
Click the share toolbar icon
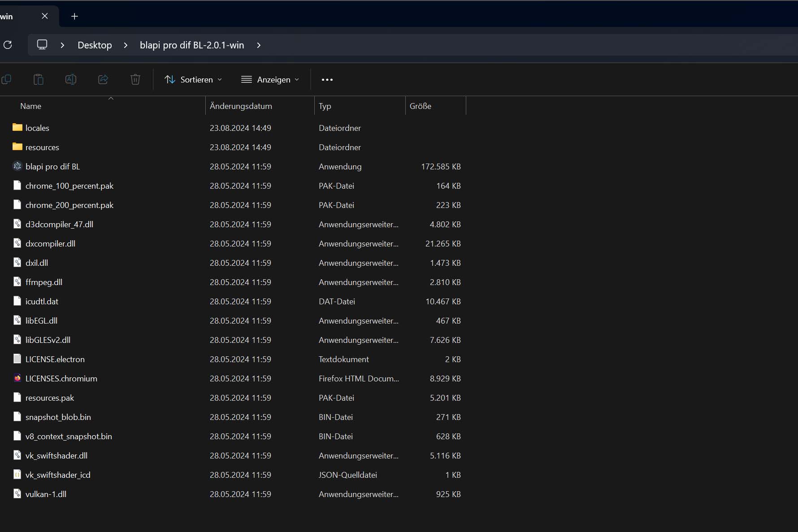coord(103,79)
